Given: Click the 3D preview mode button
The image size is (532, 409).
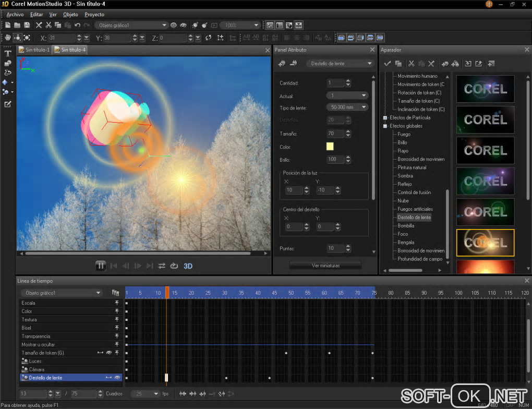Looking at the screenshot, I should point(188,266).
